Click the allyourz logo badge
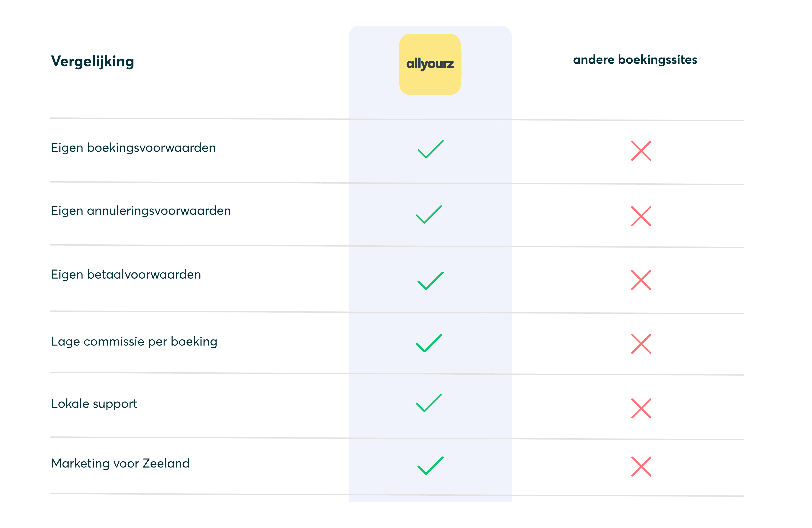The width and height of the screenshot is (812, 528). [x=430, y=64]
